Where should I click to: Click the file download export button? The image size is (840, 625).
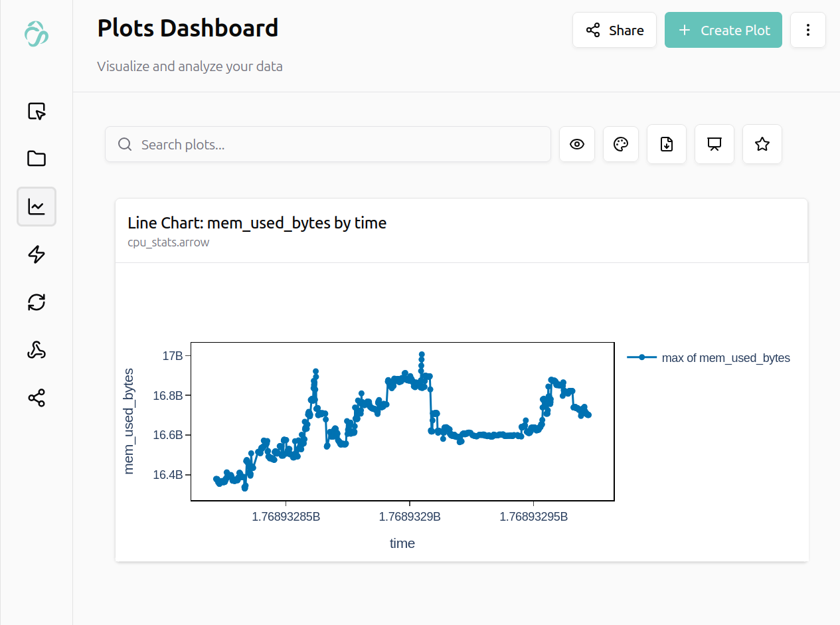pyautogui.click(x=667, y=144)
